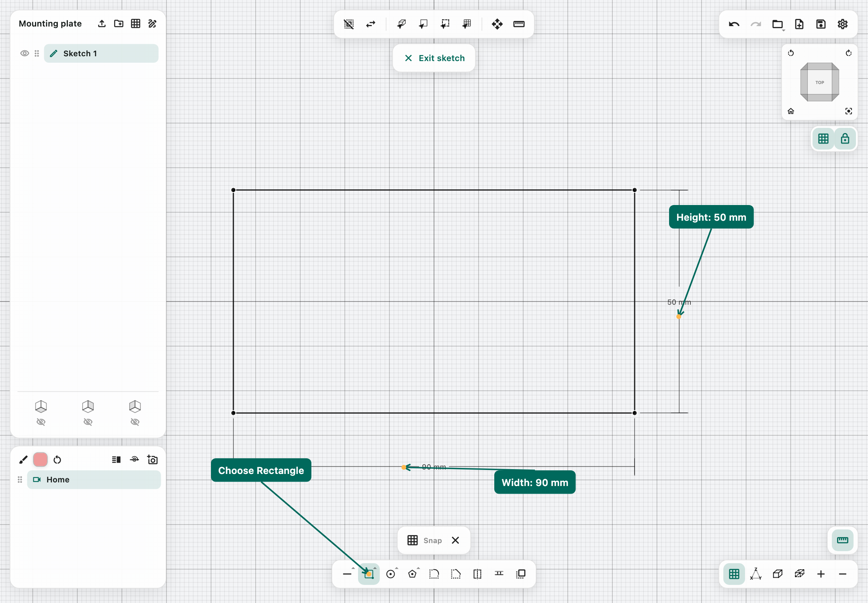
Task: Click the 90 mm width dimension
Action: coord(434,467)
